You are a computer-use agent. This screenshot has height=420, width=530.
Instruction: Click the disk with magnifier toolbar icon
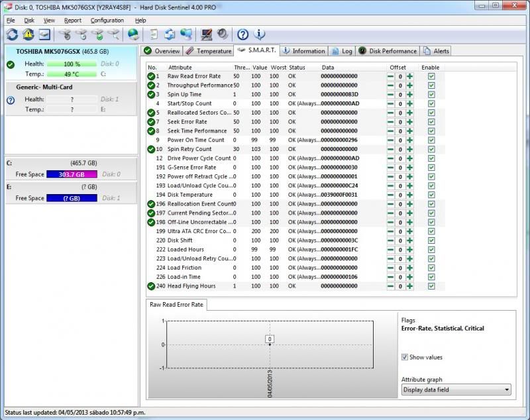[115, 34]
